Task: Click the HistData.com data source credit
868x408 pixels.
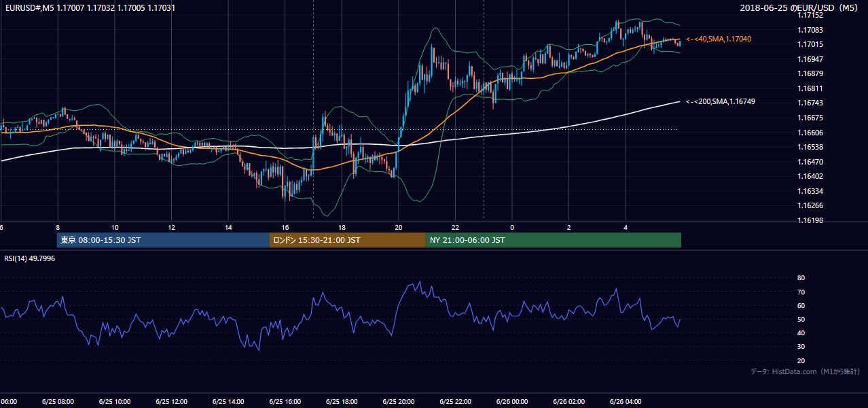Action: click(806, 371)
